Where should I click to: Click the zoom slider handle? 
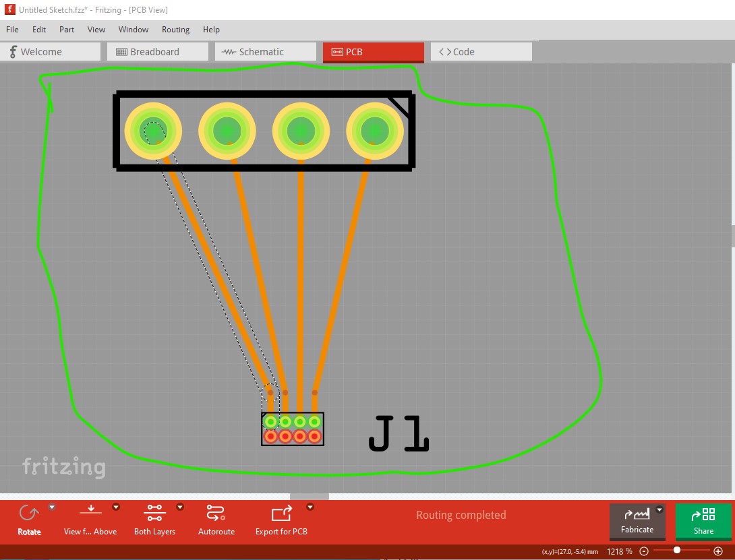click(677, 551)
